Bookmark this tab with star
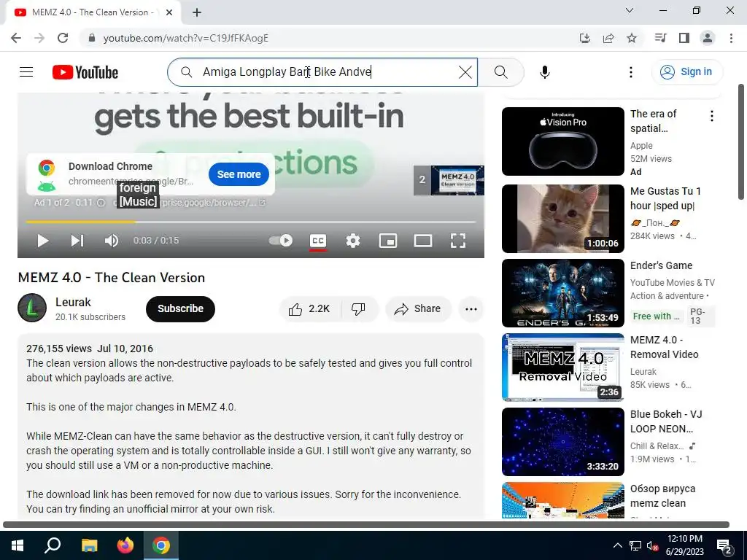 pyautogui.click(x=631, y=38)
